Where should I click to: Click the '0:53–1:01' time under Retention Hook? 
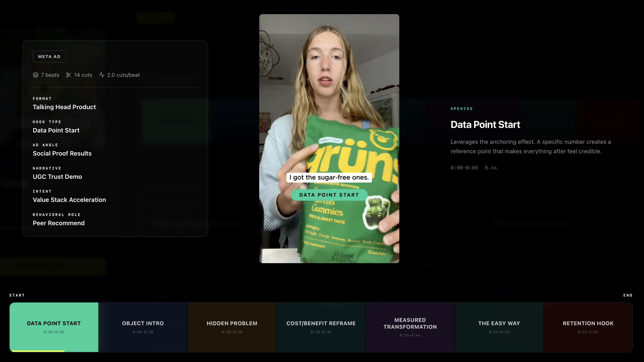(x=588, y=332)
